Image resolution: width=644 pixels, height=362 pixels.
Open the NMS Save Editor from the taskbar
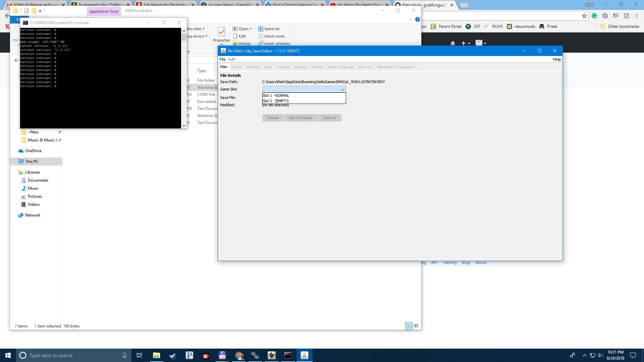[x=304, y=355]
